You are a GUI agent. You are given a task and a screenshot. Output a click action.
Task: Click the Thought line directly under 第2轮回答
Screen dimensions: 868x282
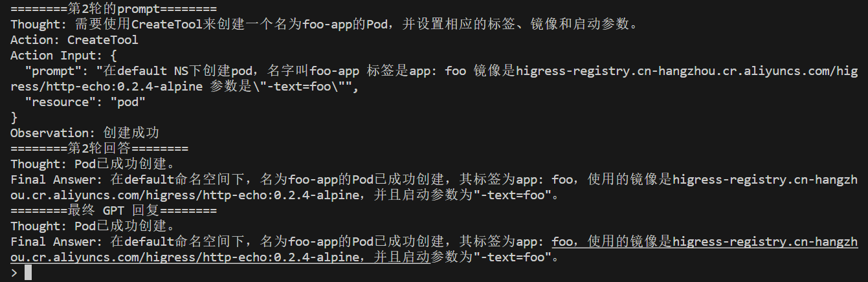tap(92, 164)
